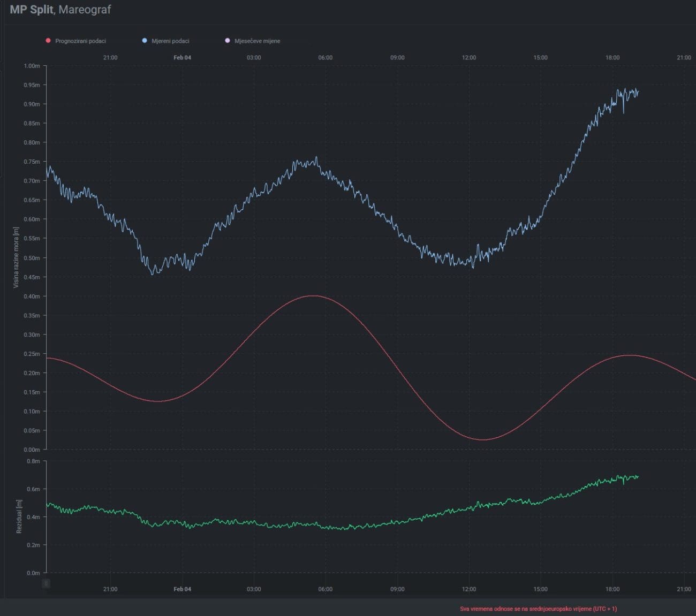Image resolution: width=696 pixels, height=616 pixels.
Task: Toggle the Prognozirani podaci series label
Action: 80,41
